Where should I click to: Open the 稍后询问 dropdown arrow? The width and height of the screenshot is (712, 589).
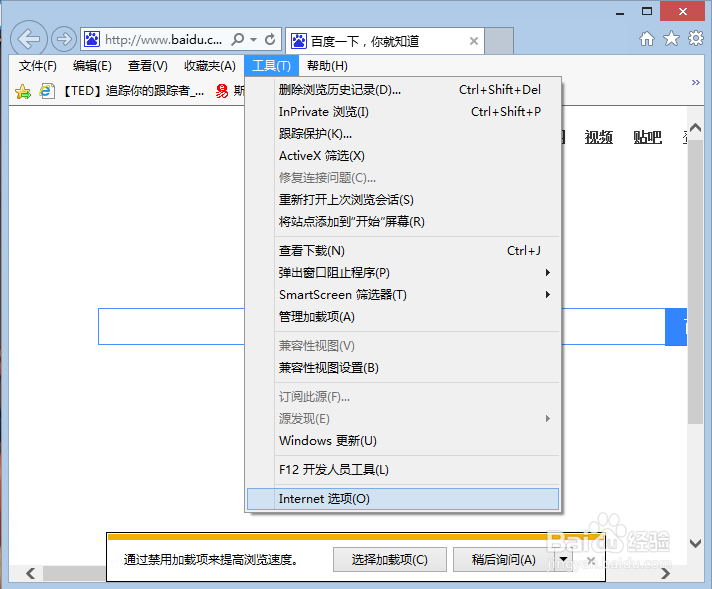[564, 559]
